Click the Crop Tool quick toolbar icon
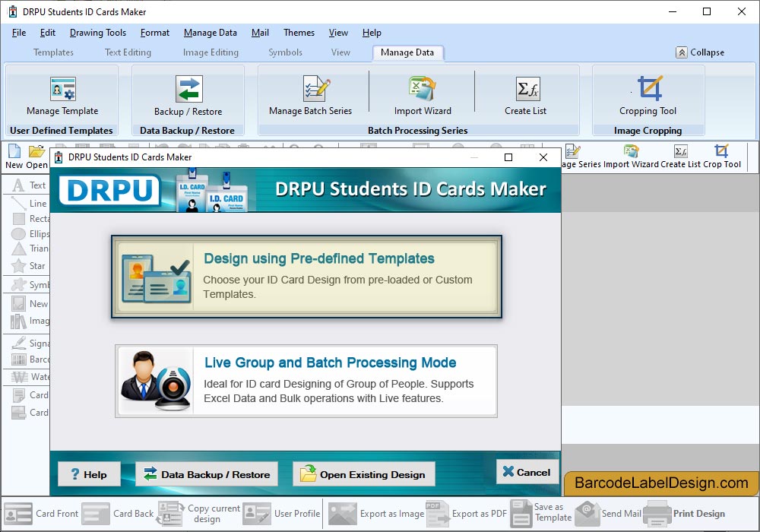Viewport: 760px width, 532px height. pos(722,157)
